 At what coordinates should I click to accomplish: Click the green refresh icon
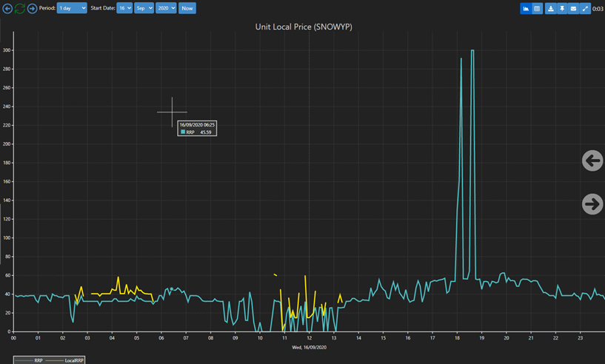[x=20, y=8]
